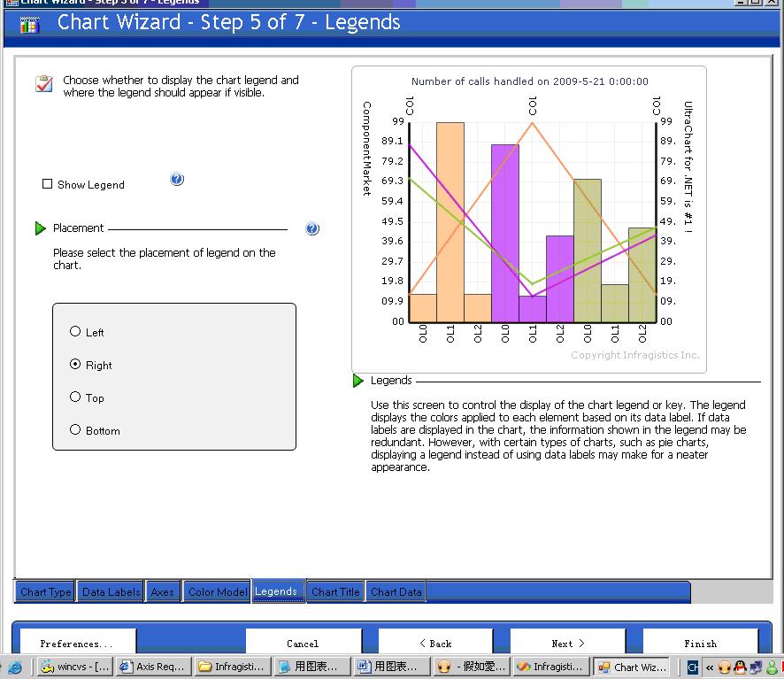Proceed with the Next button
Screen dimensions: 784x679
(567, 643)
